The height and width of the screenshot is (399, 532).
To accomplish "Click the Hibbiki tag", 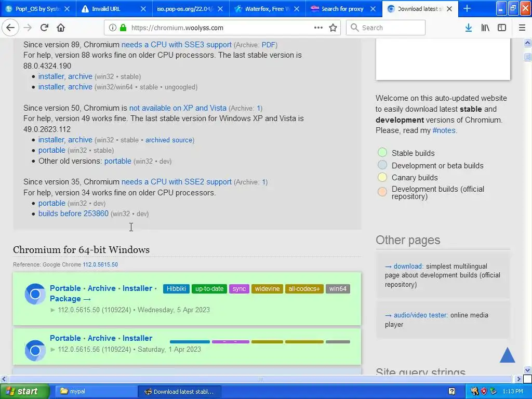I will pyautogui.click(x=176, y=289).
